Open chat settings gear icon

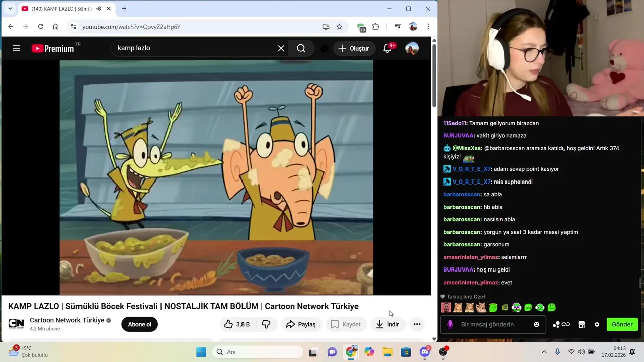point(597,324)
